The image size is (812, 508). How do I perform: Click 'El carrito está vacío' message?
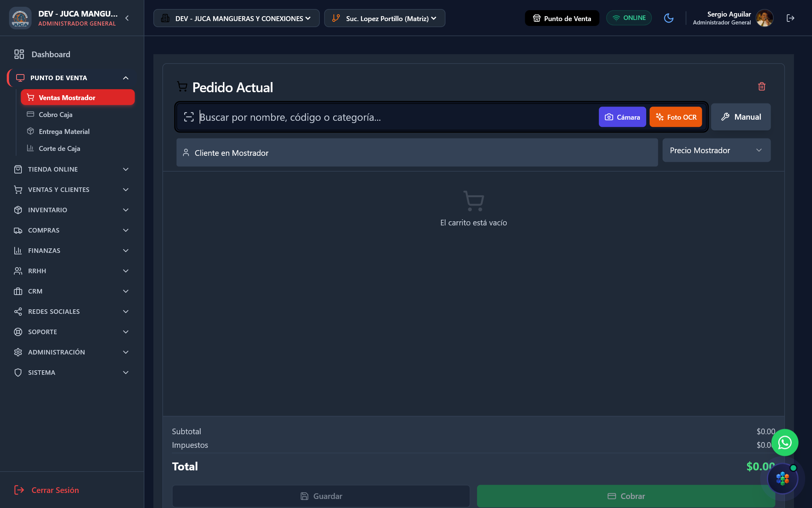474,223
